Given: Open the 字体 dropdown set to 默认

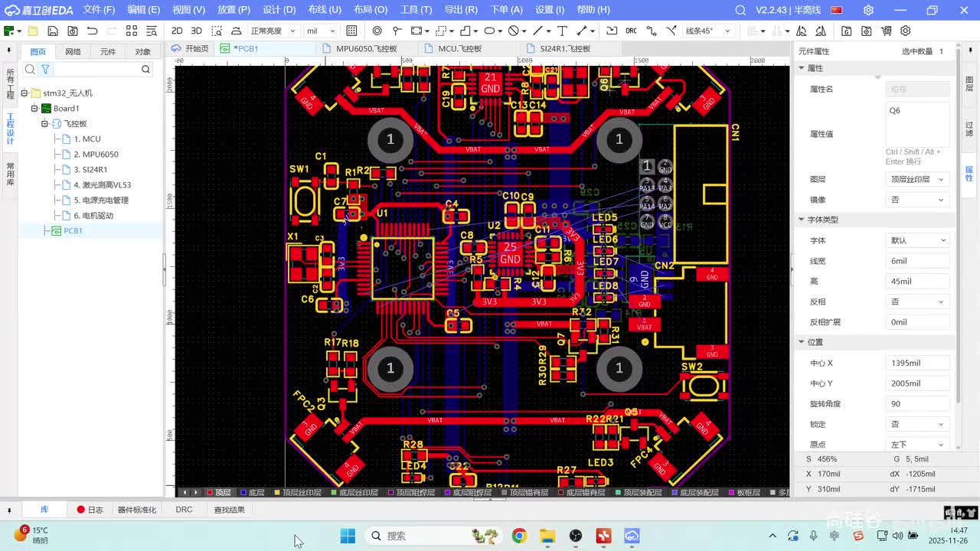Looking at the screenshot, I should pos(918,240).
